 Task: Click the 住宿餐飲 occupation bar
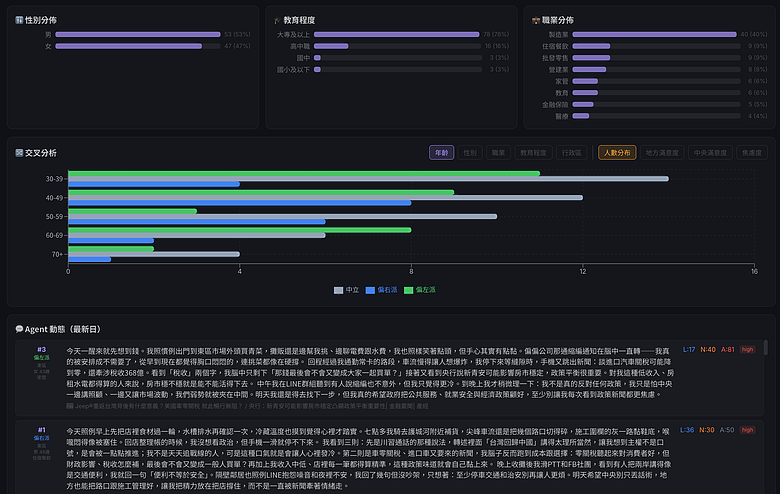591,46
